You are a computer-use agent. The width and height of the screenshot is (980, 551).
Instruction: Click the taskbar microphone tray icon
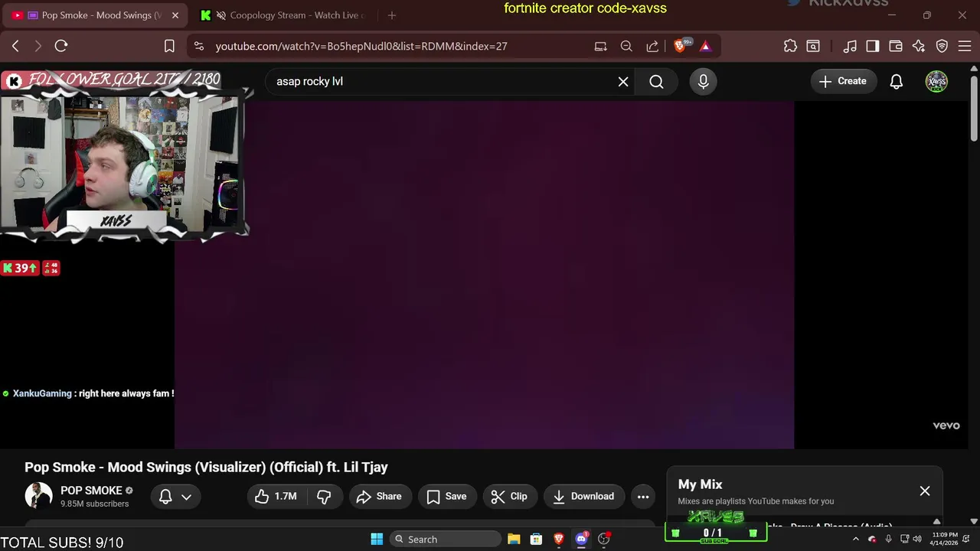(888, 539)
